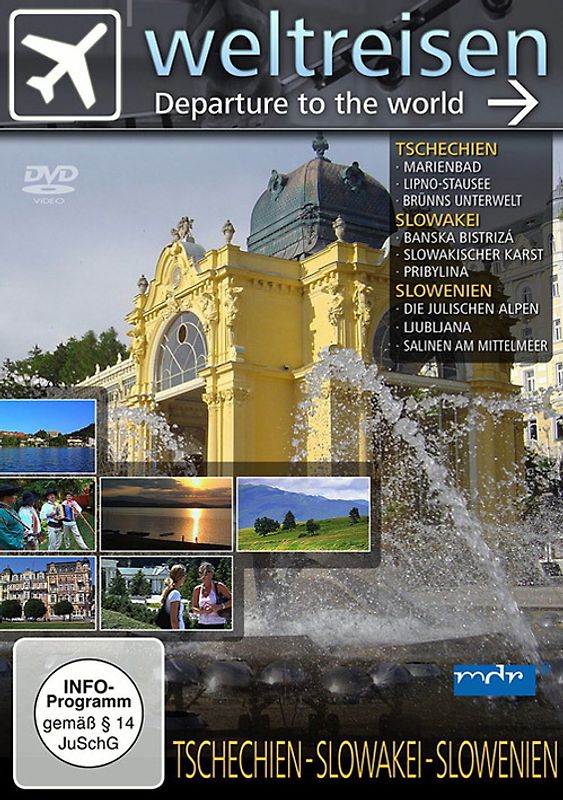Click the 'TSCHECHIEN' heading in list

tap(446, 149)
